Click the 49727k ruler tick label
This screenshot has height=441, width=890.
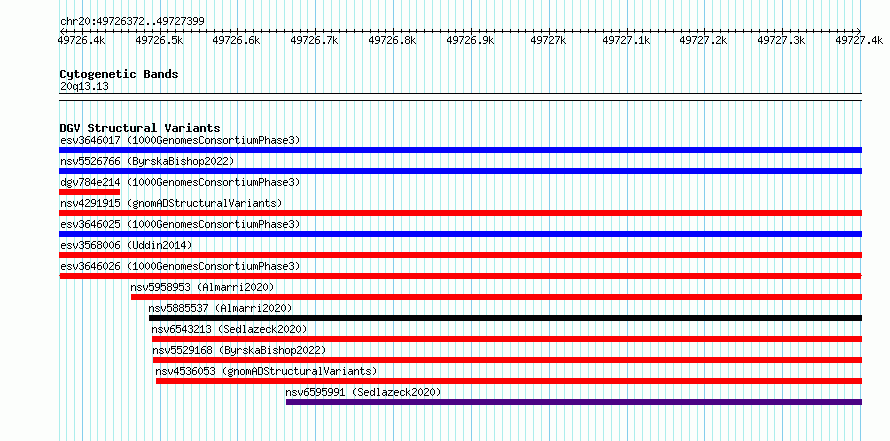(548, 40)
